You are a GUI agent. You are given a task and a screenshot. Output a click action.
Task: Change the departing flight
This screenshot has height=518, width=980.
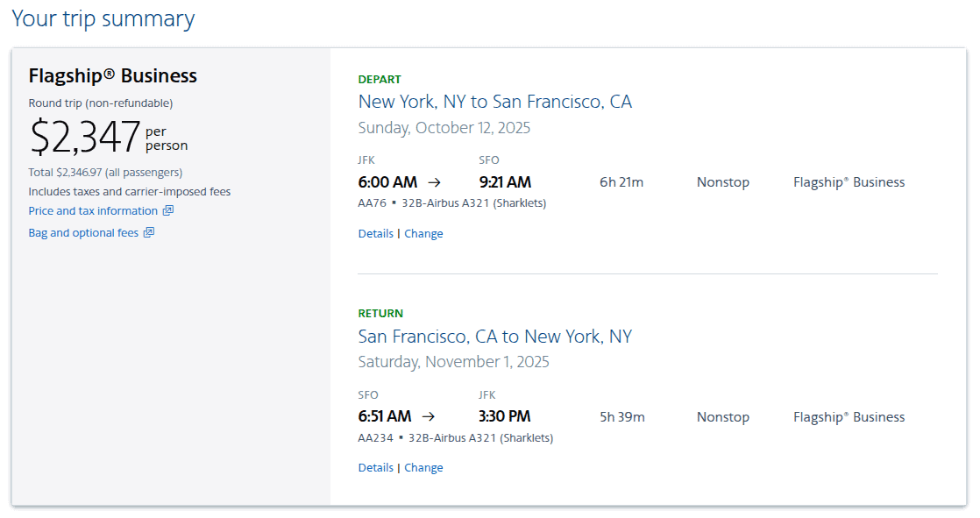423,233
